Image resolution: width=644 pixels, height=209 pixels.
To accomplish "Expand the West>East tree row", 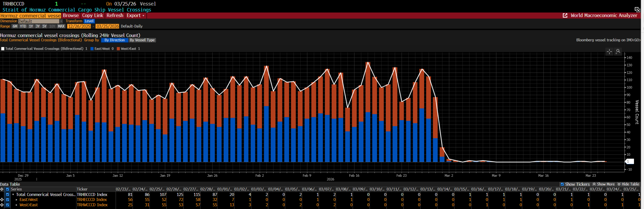I will coord(16,205).
